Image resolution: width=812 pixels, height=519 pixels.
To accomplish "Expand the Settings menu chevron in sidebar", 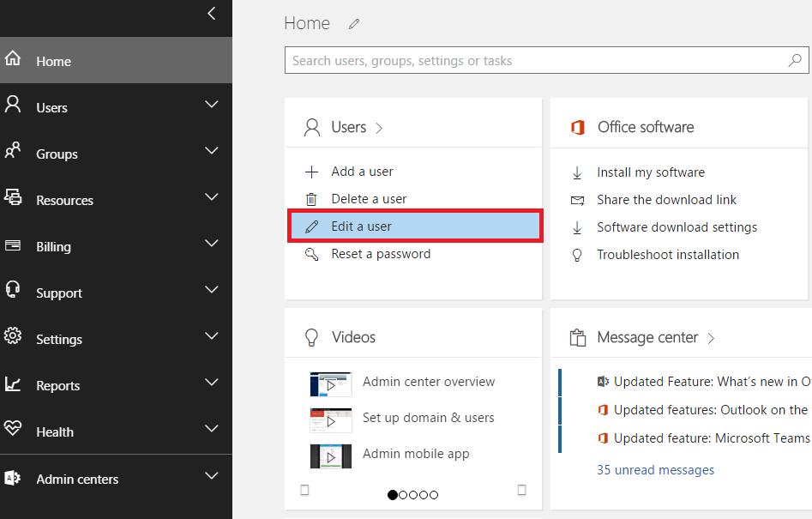I will click(x=211, y=335).
